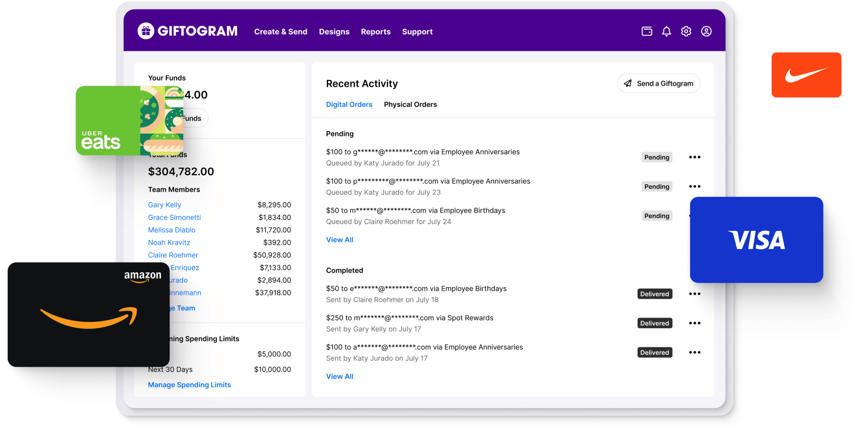Click '$50 to m******' Employee Birthdays order
Viewport: 868px width, 432px height.
click(x=415, y=210)
